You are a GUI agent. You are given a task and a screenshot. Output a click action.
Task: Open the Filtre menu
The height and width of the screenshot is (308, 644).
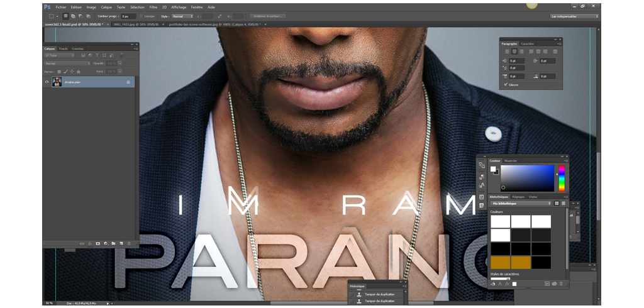153,7
